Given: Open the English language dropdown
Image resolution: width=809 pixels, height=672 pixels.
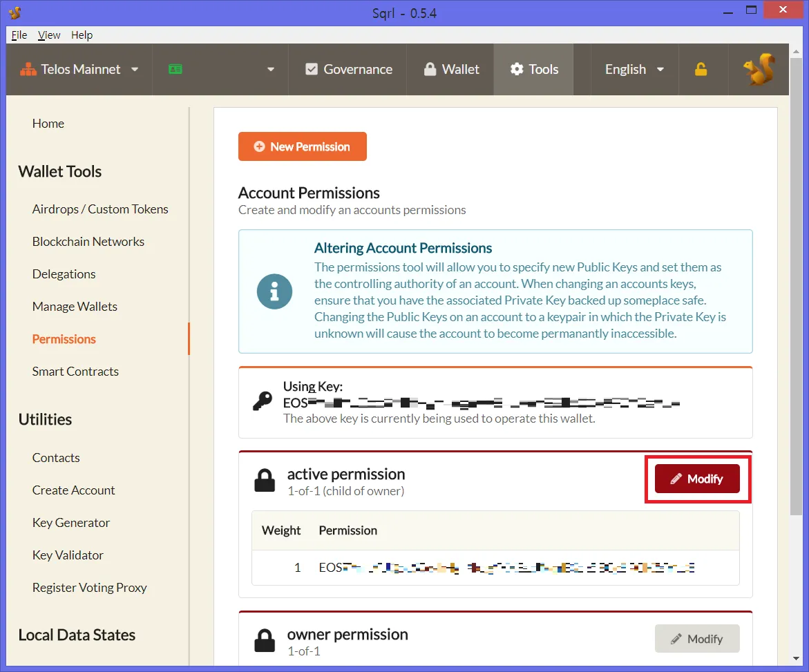Looking at the screenshot, I should (635, 69).
